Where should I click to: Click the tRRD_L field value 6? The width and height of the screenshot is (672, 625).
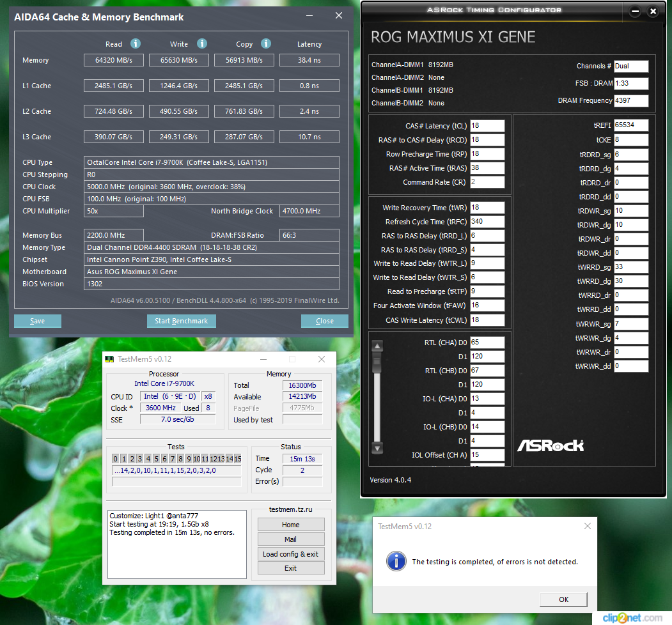(487, 236)
